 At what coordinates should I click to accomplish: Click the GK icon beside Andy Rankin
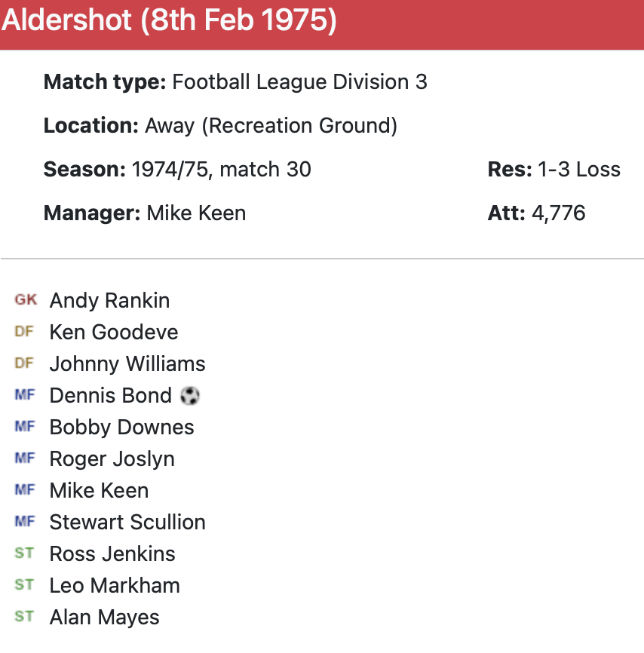coord(25,300)
